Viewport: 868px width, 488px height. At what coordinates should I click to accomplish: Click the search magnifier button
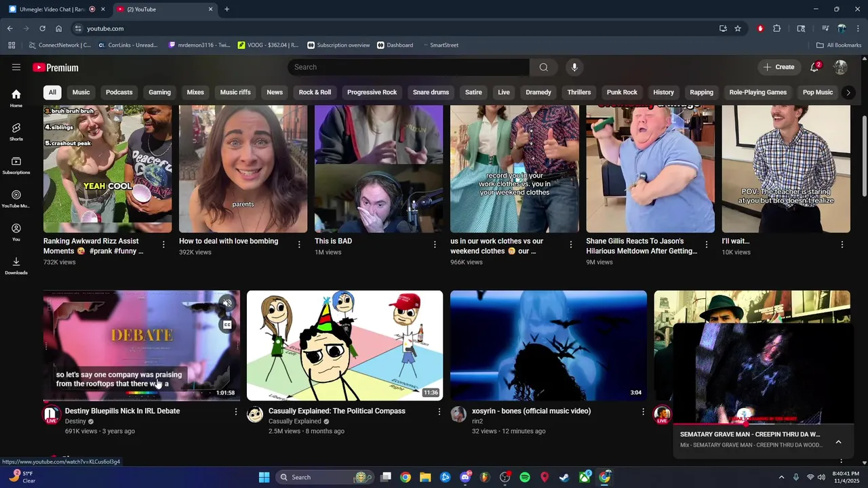coord(543,67)
